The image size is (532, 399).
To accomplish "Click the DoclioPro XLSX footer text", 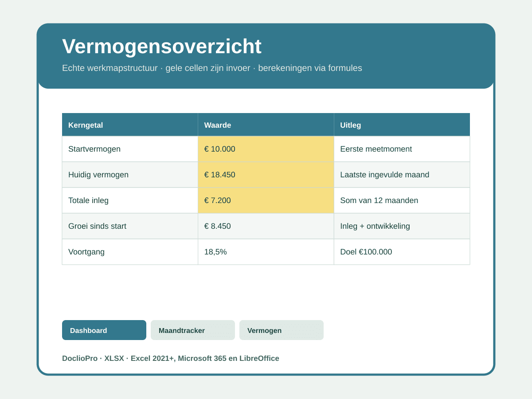I will click(171, 358).
